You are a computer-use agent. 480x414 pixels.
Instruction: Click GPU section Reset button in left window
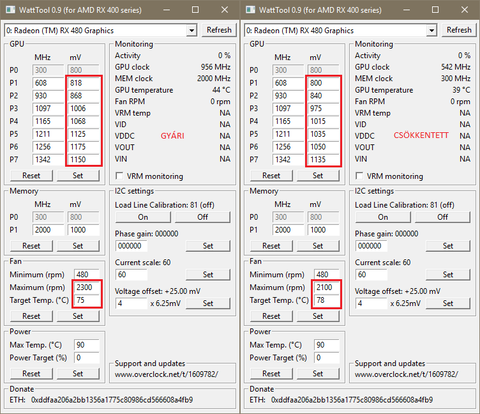[31, 175]
